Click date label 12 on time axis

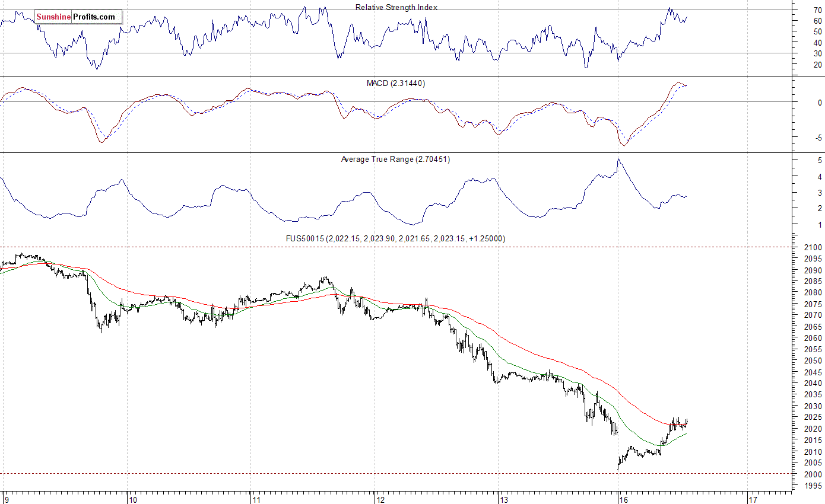(x=380, y=500)
